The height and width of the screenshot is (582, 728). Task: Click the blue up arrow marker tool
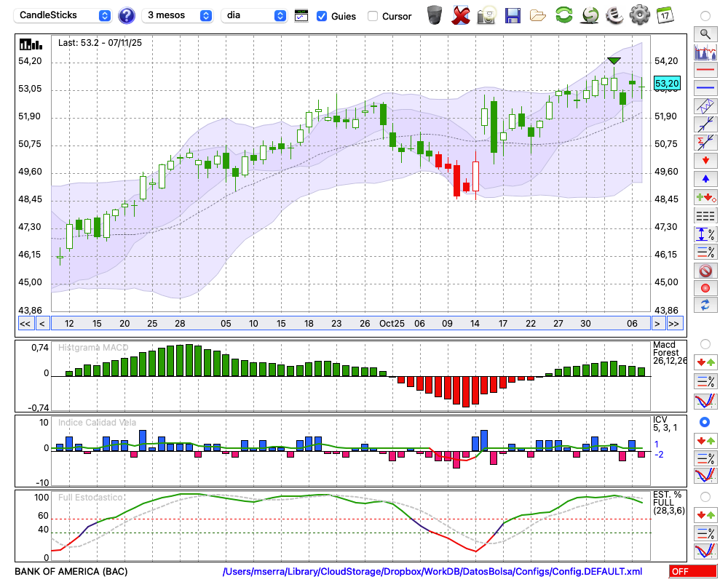[705, 179]
